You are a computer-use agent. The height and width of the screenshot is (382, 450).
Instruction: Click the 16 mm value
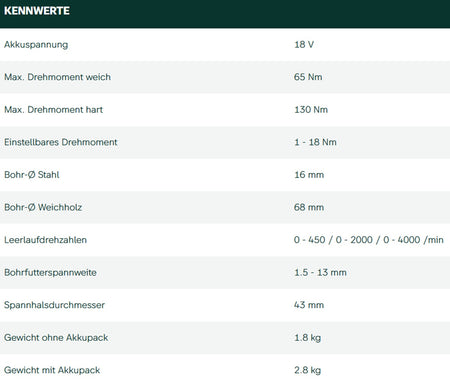pyautogui.click(x=309, y=175)
